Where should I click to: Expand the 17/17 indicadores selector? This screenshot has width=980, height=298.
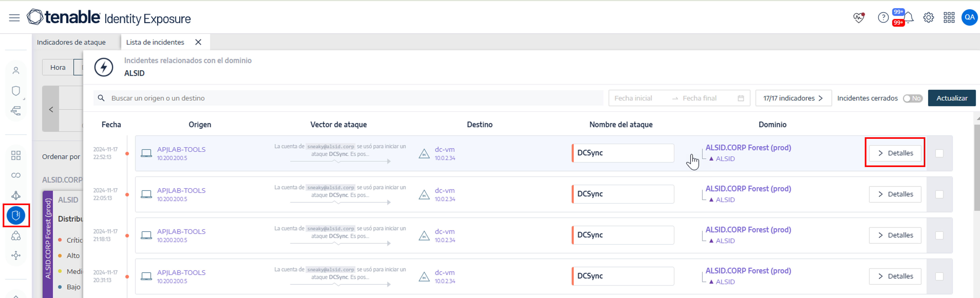(x=793, y=98)
